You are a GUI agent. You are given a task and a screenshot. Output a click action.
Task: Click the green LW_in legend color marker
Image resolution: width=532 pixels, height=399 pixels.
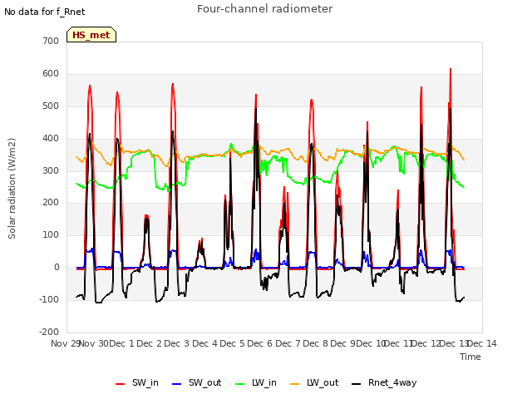click(240, 384)
